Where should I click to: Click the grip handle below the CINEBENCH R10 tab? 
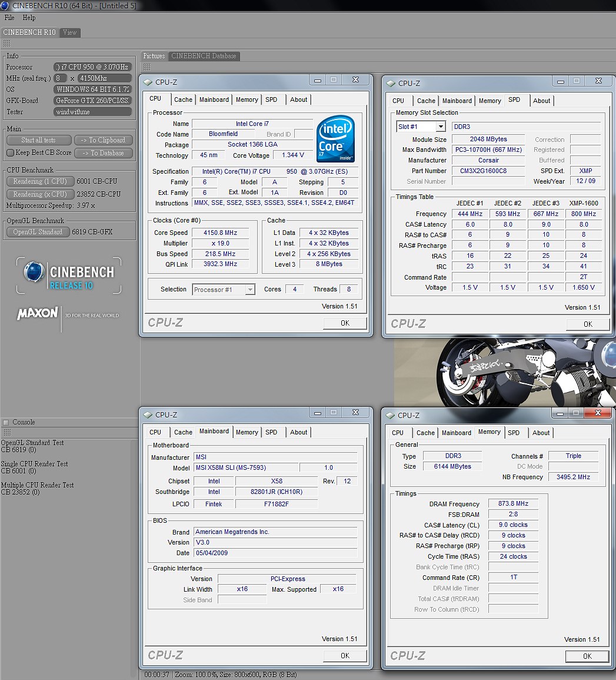(x=7, y=44)
